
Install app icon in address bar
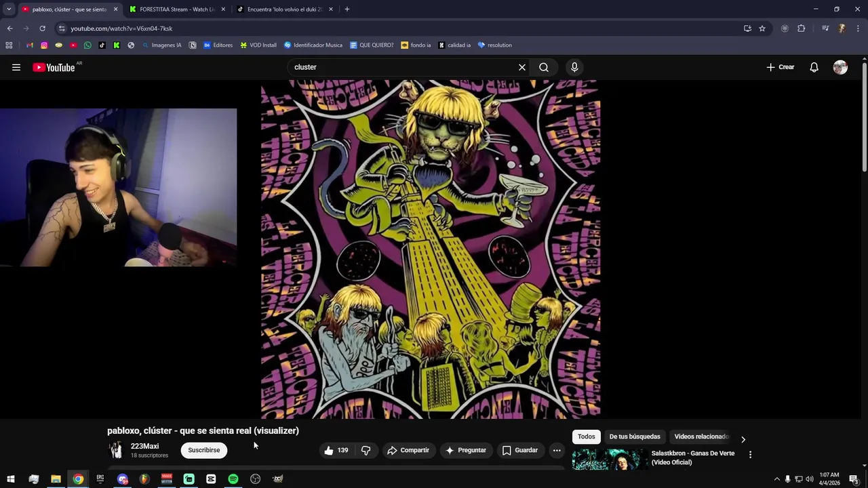click(x=747, y=28)
